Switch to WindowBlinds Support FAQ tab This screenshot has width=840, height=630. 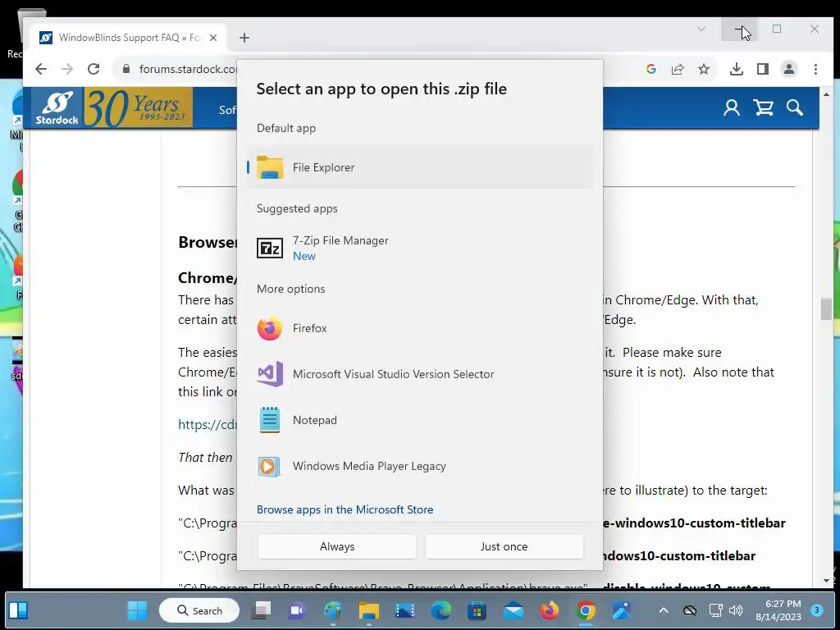[x=128, y=38]
